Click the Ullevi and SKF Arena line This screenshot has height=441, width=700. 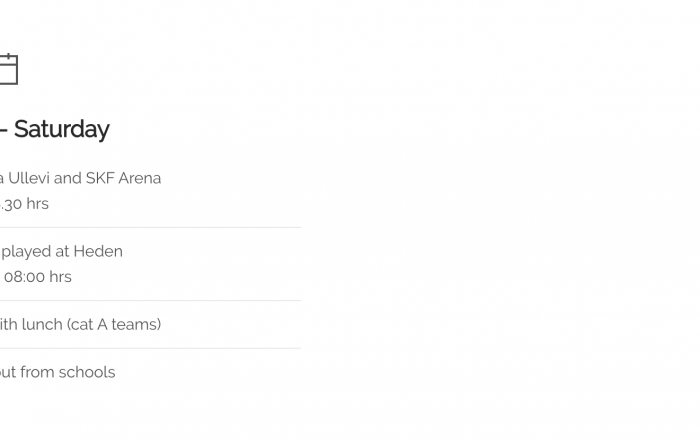tap(80, 178)
